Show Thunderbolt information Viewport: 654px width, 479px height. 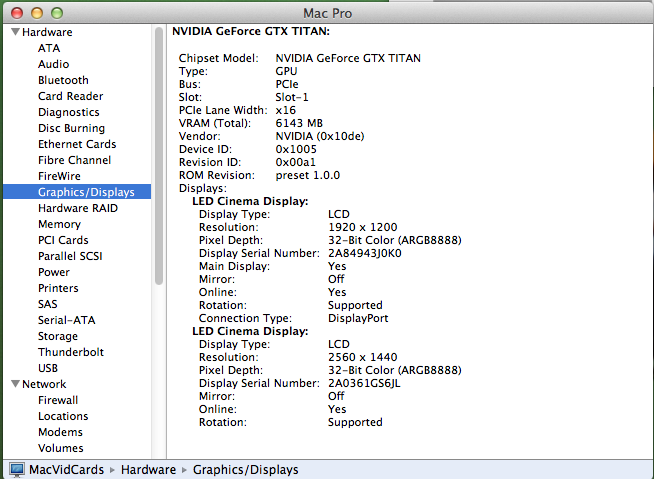[70, 352]
